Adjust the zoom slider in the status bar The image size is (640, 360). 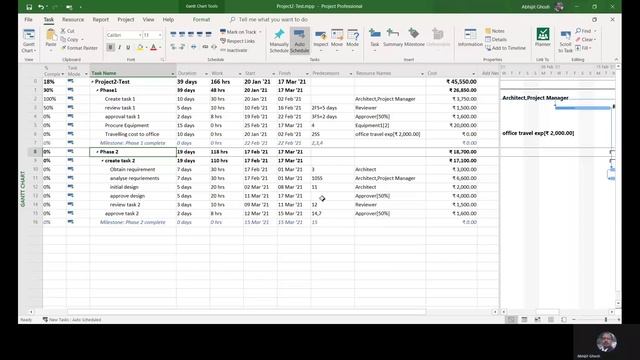[606, 320]
